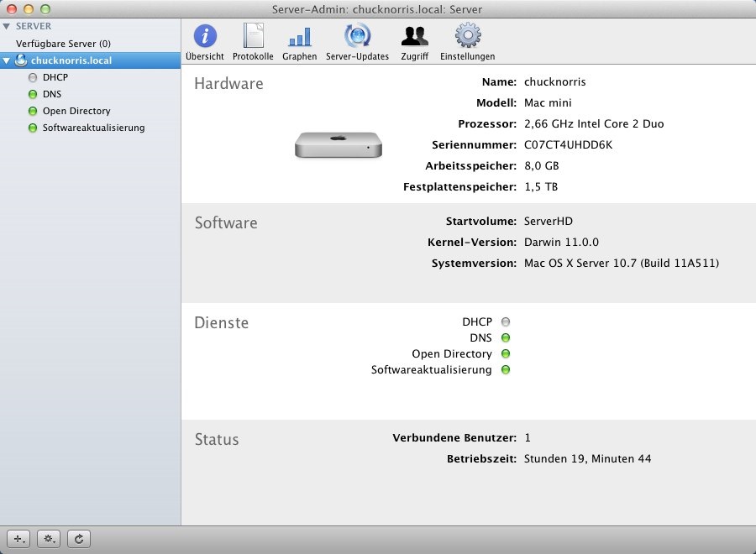Image resolution: width=756 pixels, height=554 pixels.
Task: Click Softwareaktualisierung indicator under Dienste
Action: tap(506, 370)
